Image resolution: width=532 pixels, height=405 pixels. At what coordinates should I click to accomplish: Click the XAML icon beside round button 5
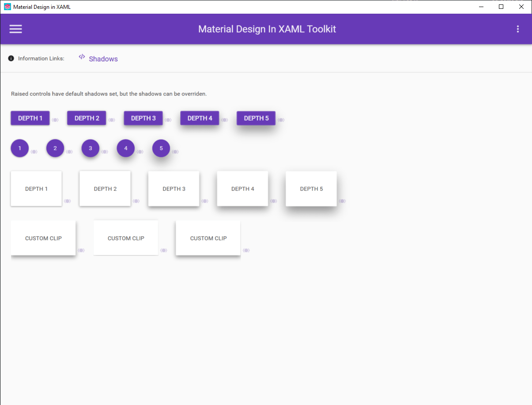[175, 152]
